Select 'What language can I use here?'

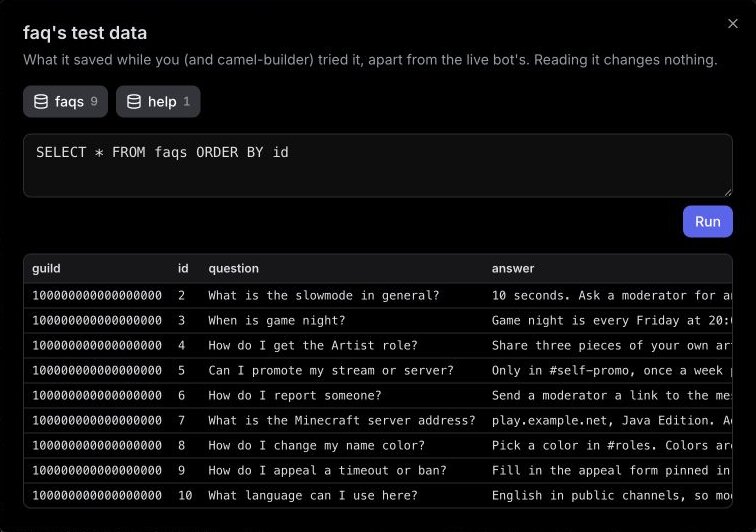pos(313,496)
